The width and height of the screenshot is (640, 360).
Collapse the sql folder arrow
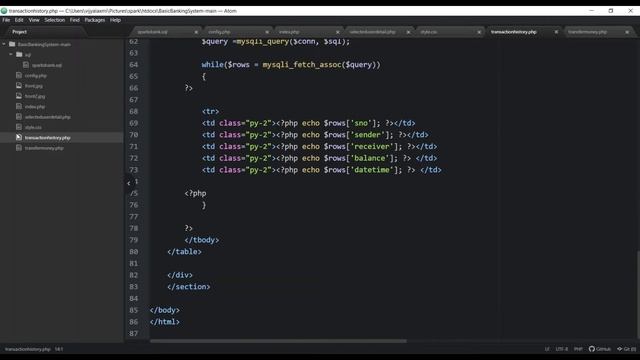pyautogui.click(x=11, y=54)
